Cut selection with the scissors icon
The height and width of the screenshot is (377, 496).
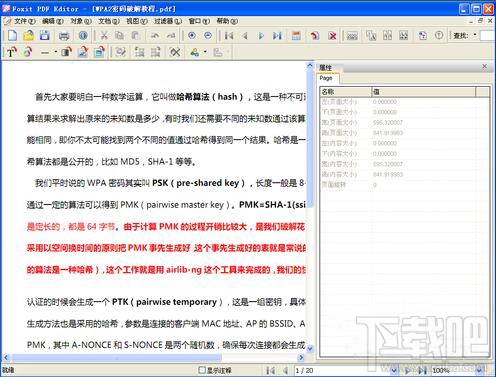(x=104, y=35)
